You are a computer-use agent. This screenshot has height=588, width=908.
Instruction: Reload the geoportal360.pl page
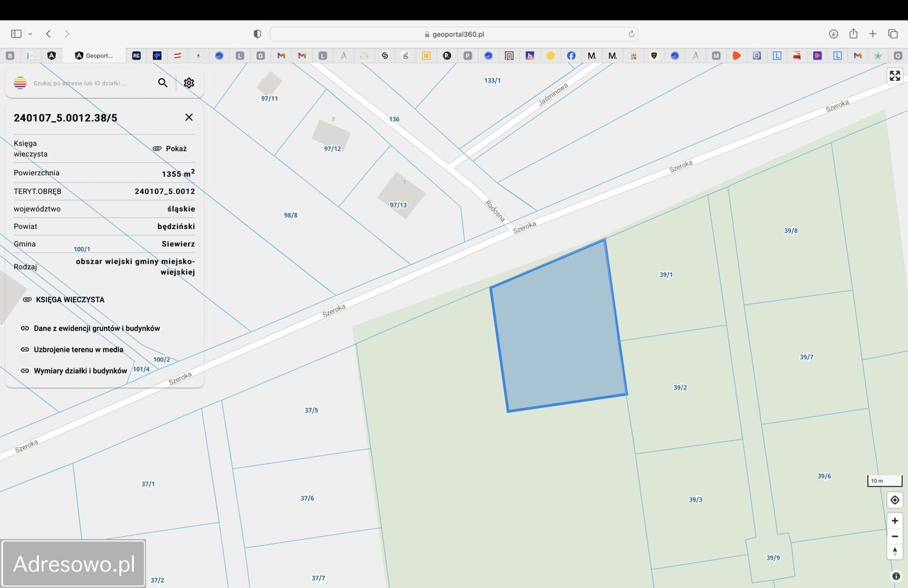click(631, 34)
